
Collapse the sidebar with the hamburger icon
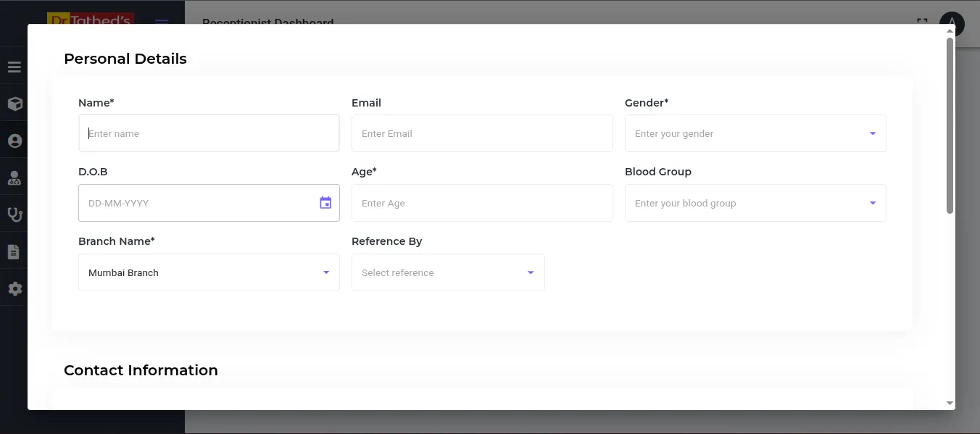[14, 66]
